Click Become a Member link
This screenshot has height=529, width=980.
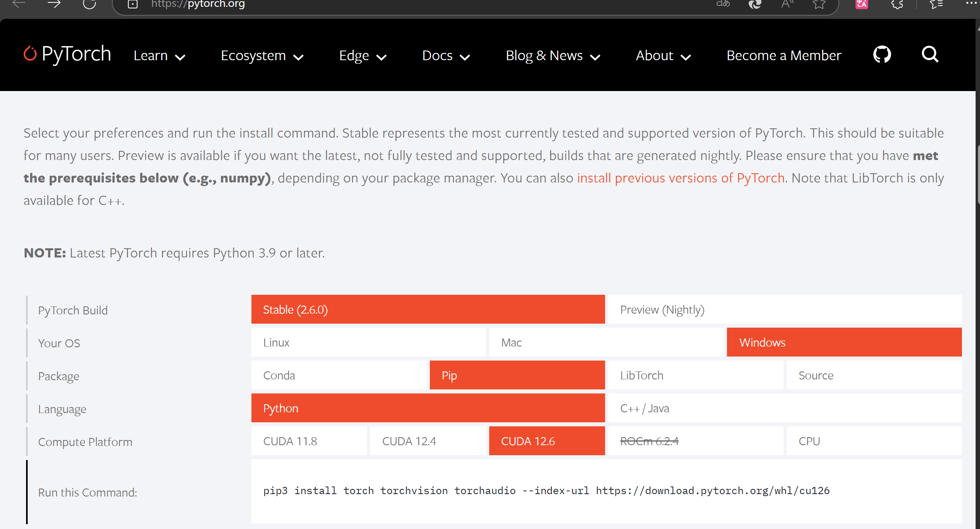pos(784,56)
